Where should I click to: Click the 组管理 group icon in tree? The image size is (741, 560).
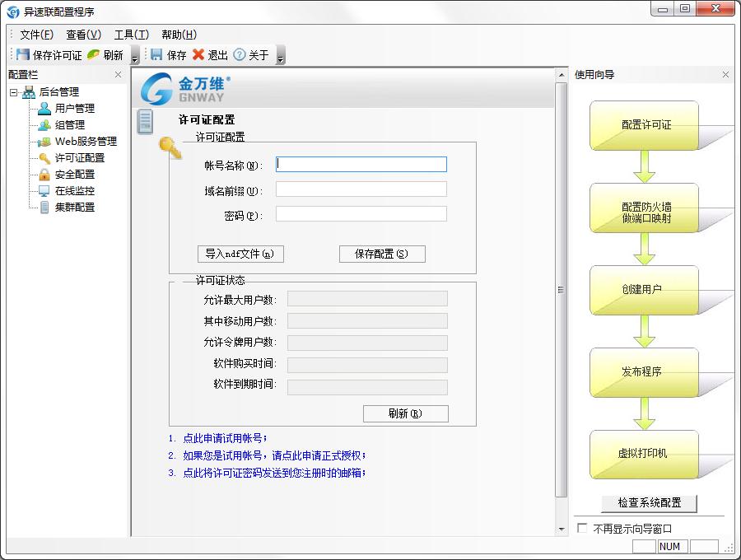[44, 124]
